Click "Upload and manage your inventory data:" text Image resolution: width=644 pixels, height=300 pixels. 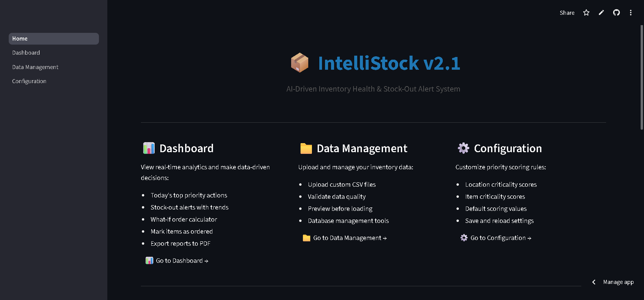pyautogui.click(x=356, y=167)
